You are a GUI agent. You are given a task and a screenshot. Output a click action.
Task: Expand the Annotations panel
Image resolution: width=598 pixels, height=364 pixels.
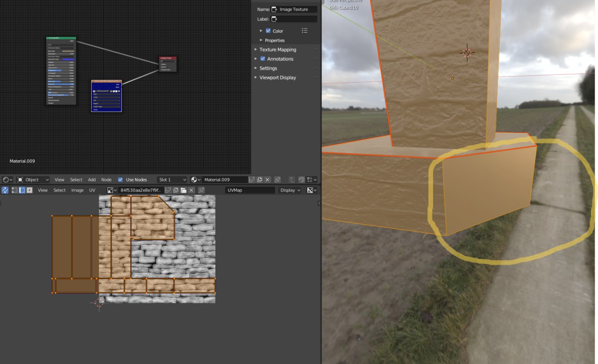256,59
